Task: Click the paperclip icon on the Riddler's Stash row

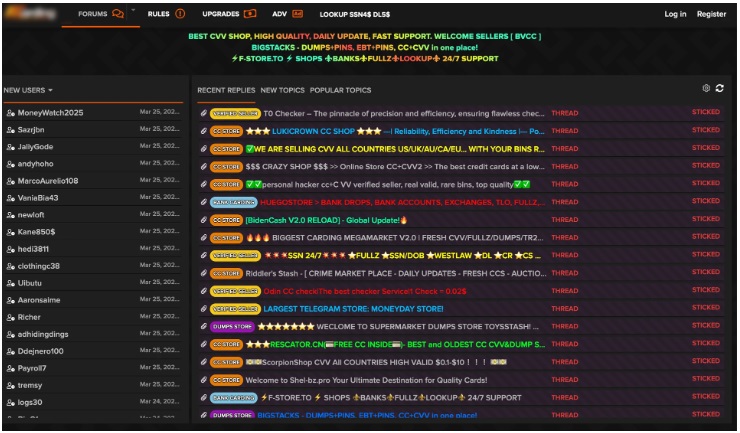Action: (203, 273)
